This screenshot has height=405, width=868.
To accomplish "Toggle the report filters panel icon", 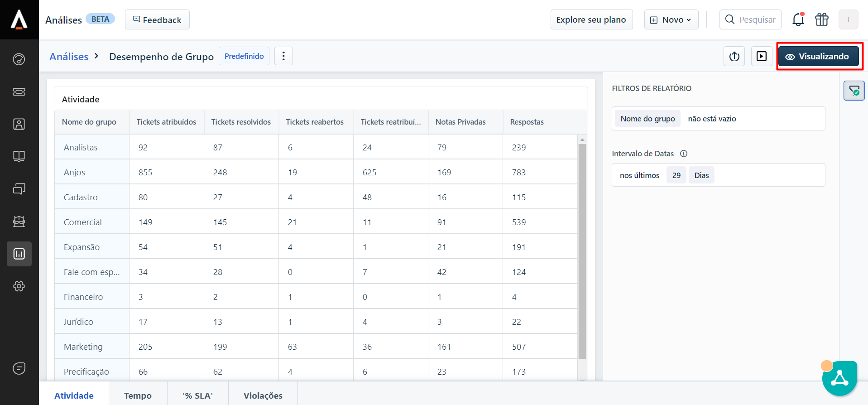I will point(854,91).
